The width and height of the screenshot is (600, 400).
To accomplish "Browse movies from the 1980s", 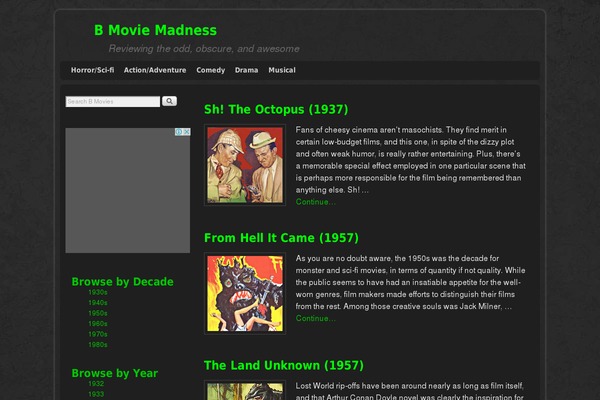I will tap(98, 345).
